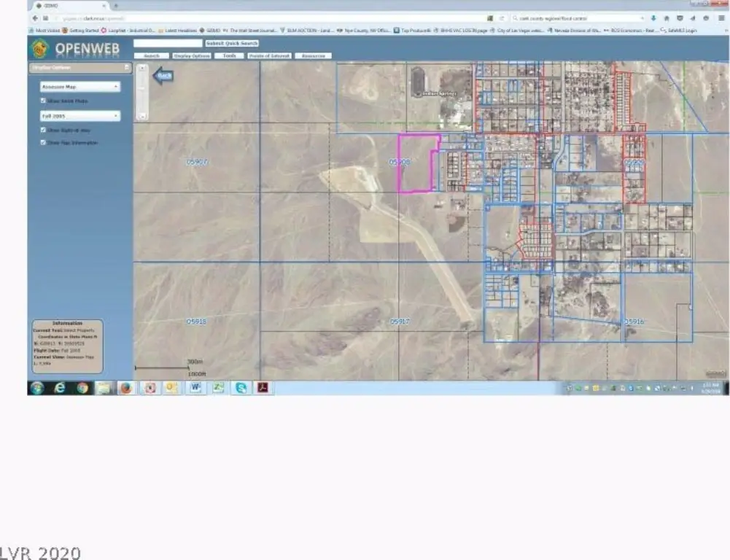Click the Submit Quick Search button
This screenshot has width=730, height=560.
pyautogui.click(x=232, y=43)
